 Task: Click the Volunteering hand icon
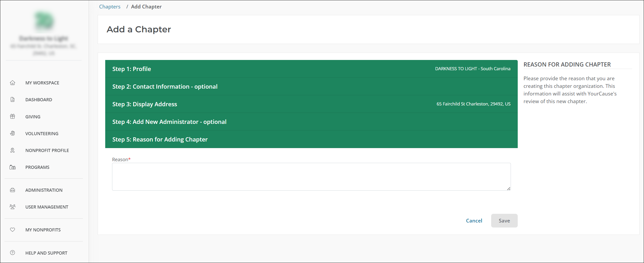point(12,133)
